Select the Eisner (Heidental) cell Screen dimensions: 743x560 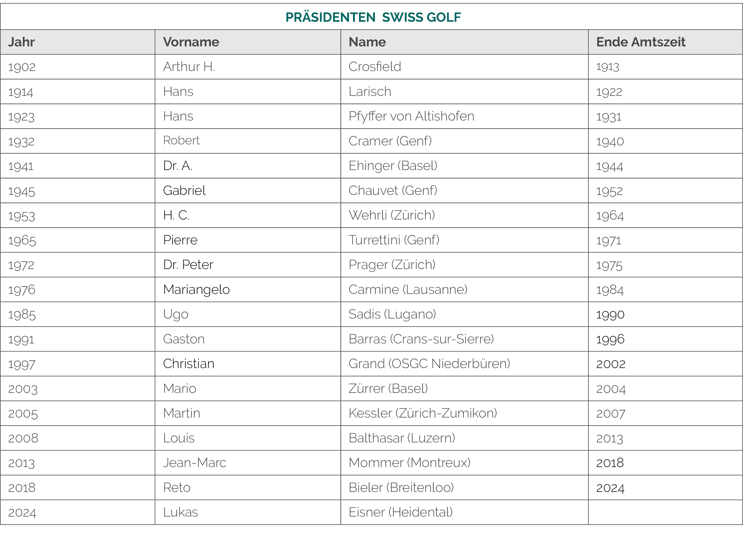point(465,512)
